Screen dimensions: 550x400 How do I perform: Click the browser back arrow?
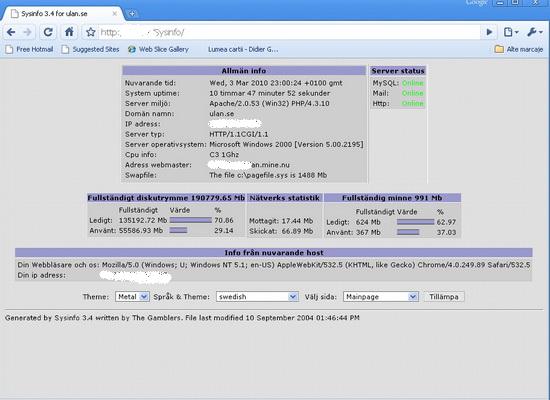11,32
